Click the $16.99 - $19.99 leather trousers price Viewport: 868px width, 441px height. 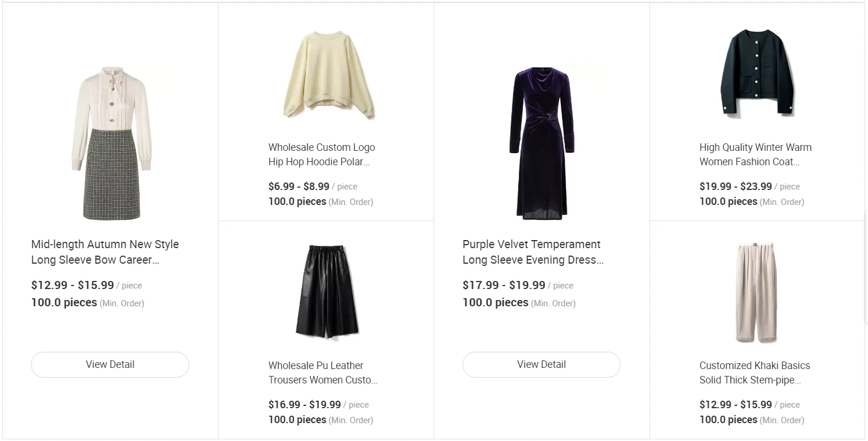[x=304, y=405]
